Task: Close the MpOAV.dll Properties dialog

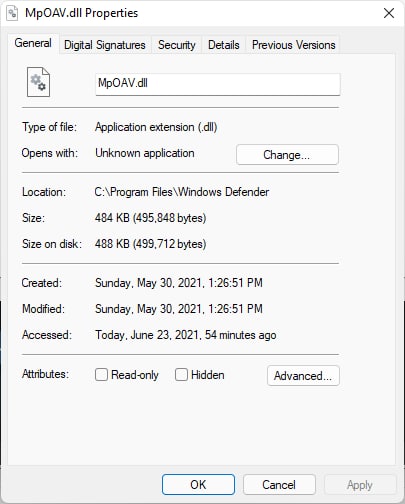Action: coord(389,13)
